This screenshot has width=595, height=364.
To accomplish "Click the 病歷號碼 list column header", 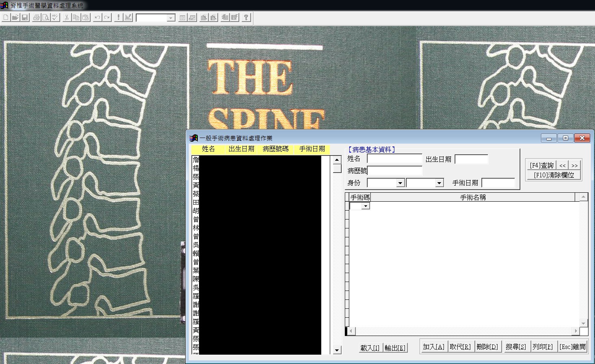I will click(x=276, y=149).
